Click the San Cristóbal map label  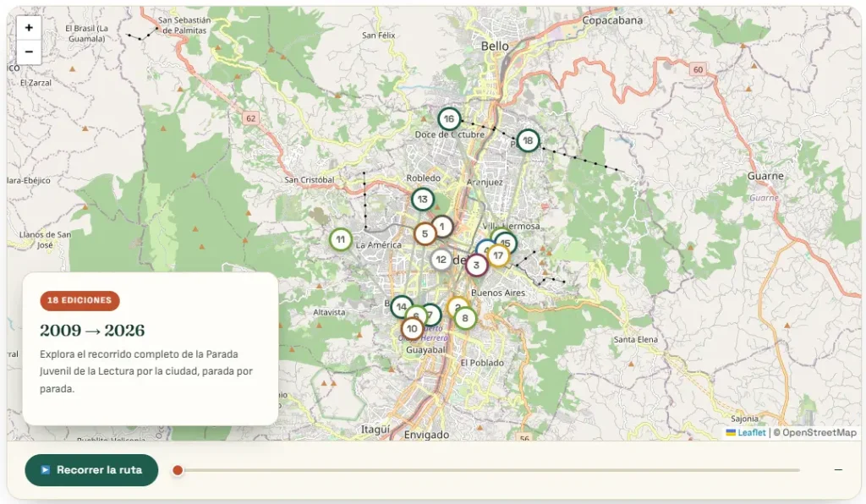pyautogui.click(x=310, y=180)
